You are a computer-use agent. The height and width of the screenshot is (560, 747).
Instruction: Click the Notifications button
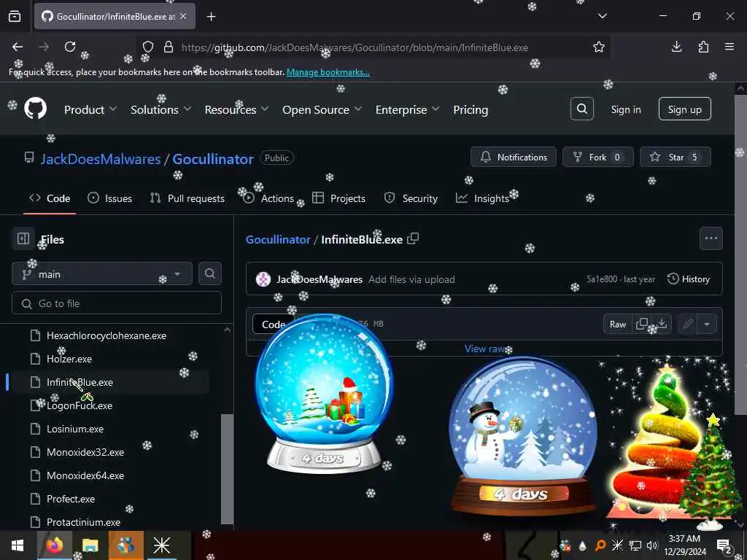(514, 157)
